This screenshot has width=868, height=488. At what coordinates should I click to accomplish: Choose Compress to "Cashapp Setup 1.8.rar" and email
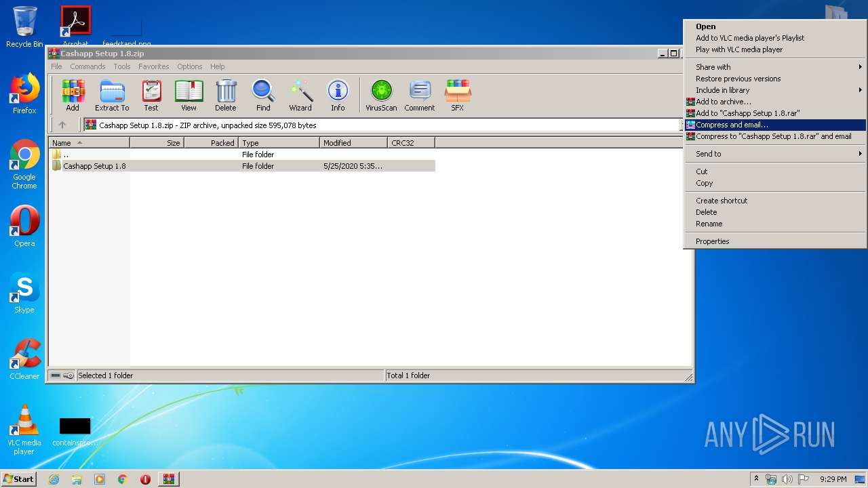tap(774, 136)
